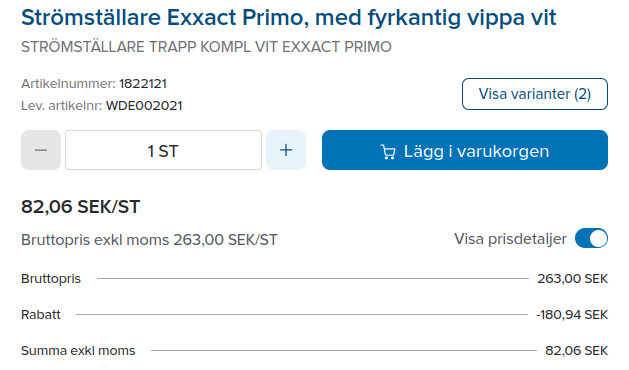Click the quantity field showing 1 ST
Viewport: 629px width, 370px height.
(x=163, y=150)
